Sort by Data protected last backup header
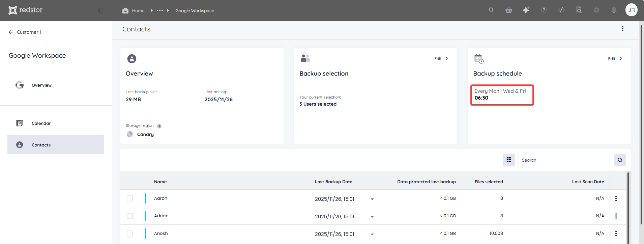Image resolution: width=644 pixels, height=244 pixels. coord(427,182)
